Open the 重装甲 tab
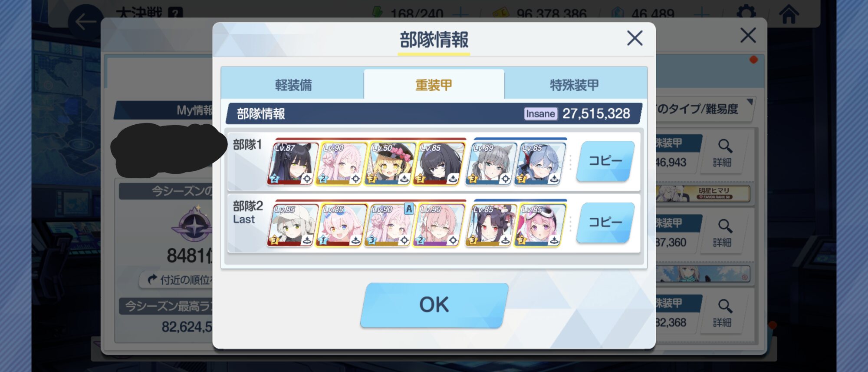The height and width of the screenshot is (372, 868). (x=434, y=84)
